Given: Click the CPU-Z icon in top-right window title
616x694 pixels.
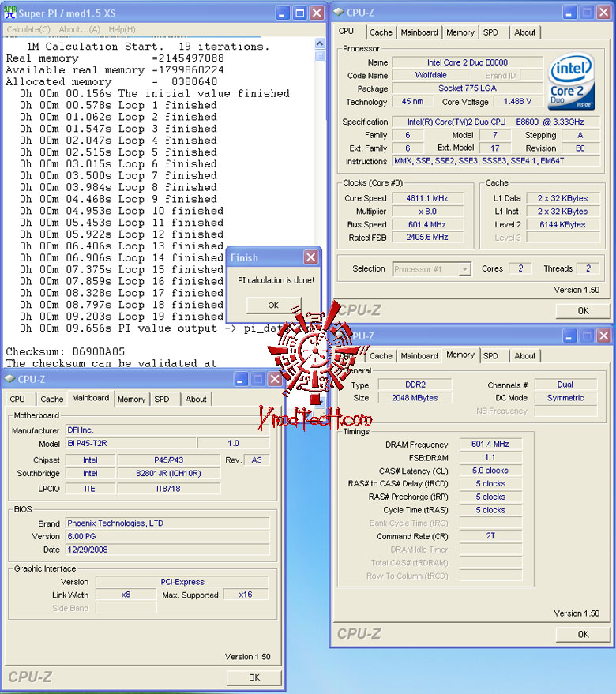Looking at the screenshot, I should (x=339, y=13).
